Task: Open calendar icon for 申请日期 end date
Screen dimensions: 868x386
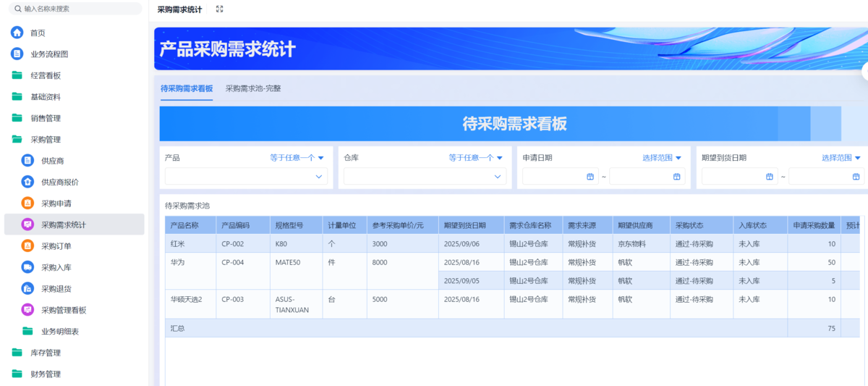Action: [677, 177]
